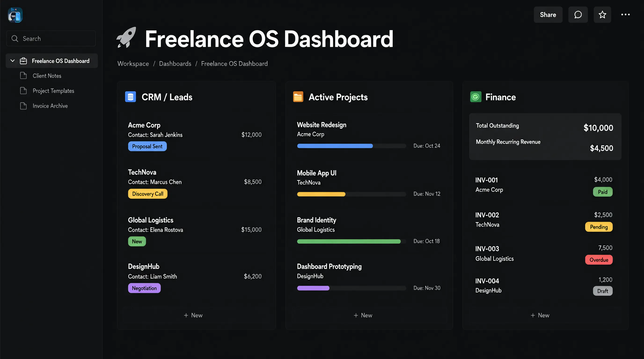Click the Proposal Sent status tag
Screen dimensions: 644x359
pos(147,146)
